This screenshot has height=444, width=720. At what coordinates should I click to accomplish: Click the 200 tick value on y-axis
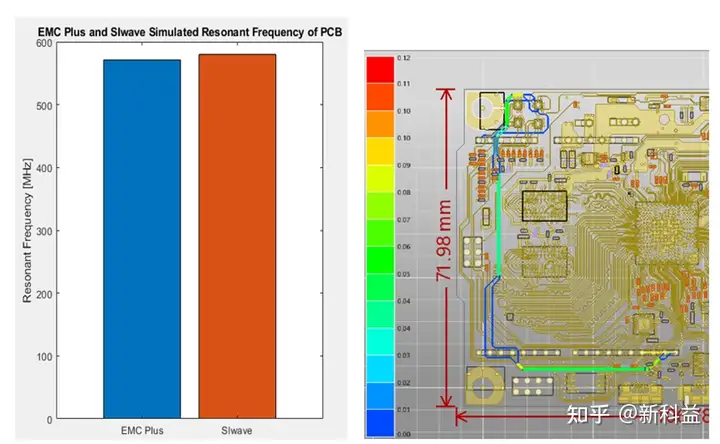(44, 294)
